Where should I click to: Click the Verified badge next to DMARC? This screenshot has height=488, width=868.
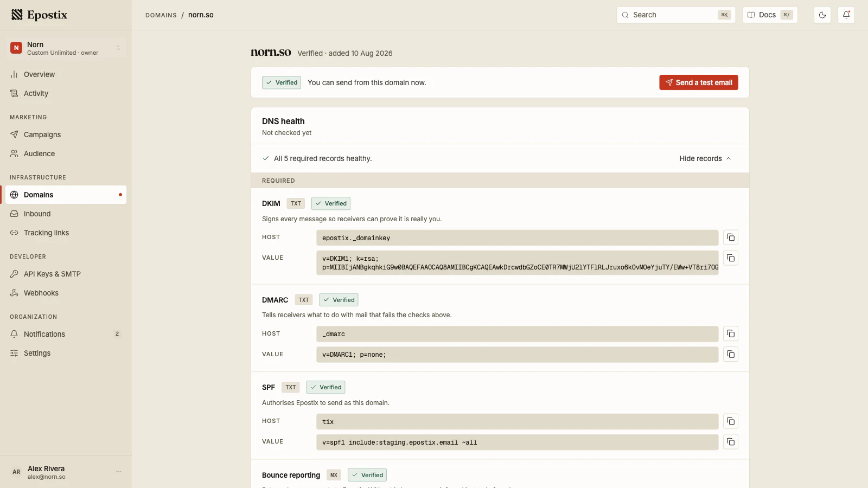[339, 300]
